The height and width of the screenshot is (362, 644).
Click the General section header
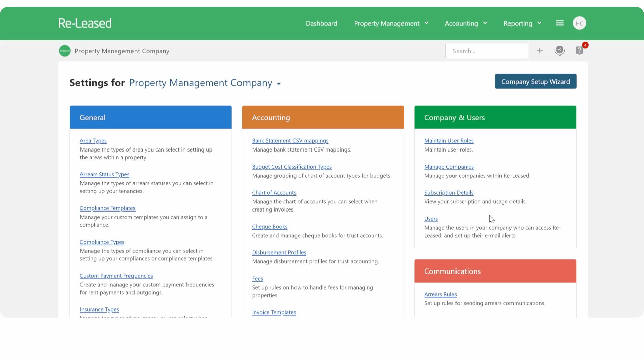click(x=151, y=117)
